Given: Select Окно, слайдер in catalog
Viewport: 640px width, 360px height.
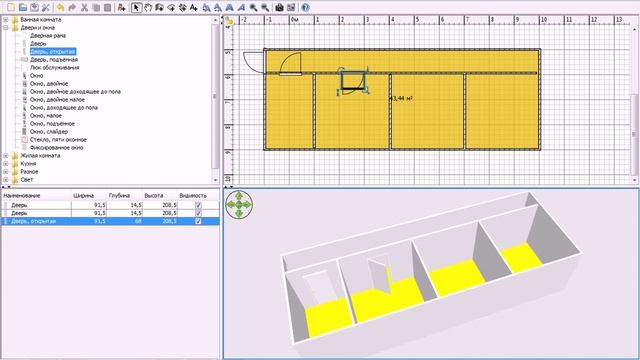Looking at the screenshot, I should point(49,132).
